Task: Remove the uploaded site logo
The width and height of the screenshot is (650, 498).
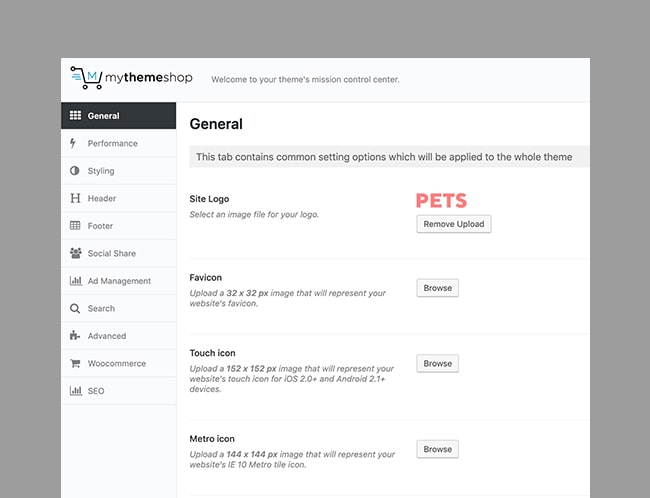Action: (x=454, y=224)
